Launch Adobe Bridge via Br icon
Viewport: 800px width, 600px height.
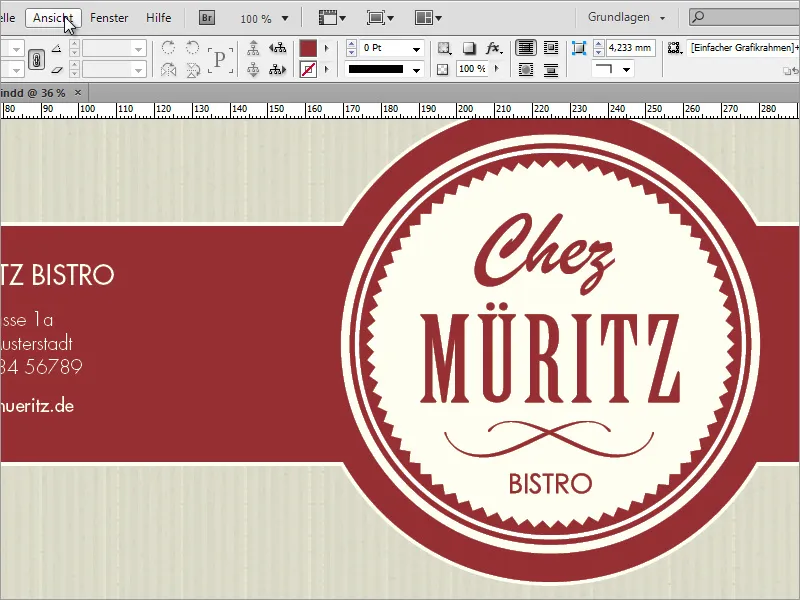tap(207, 18)
